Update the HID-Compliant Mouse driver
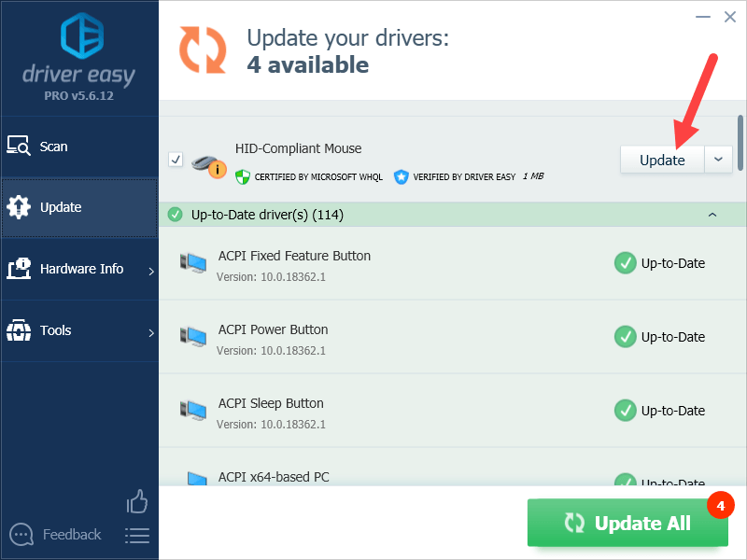This screenshot has height=560, width=747. coord(662,160)
